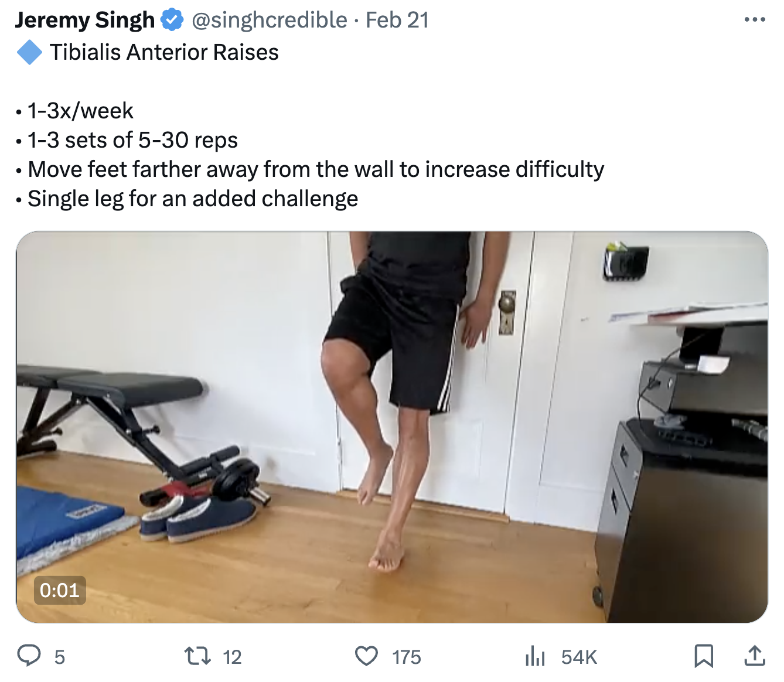Open Jeremy Singh's profile name link
This screenshot has height=682, width=784.
[85, 20]
